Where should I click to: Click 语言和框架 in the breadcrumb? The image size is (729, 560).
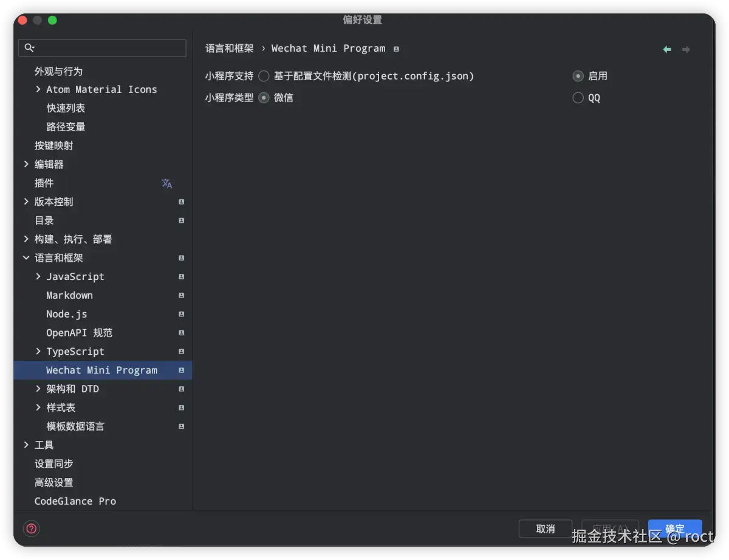[x=229, y=49]
